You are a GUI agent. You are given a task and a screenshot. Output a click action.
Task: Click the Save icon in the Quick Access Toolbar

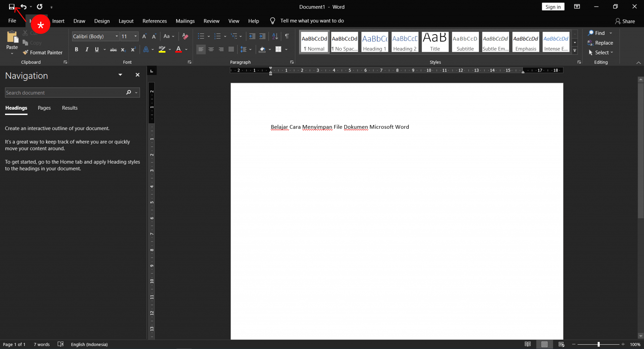(12, 7)
